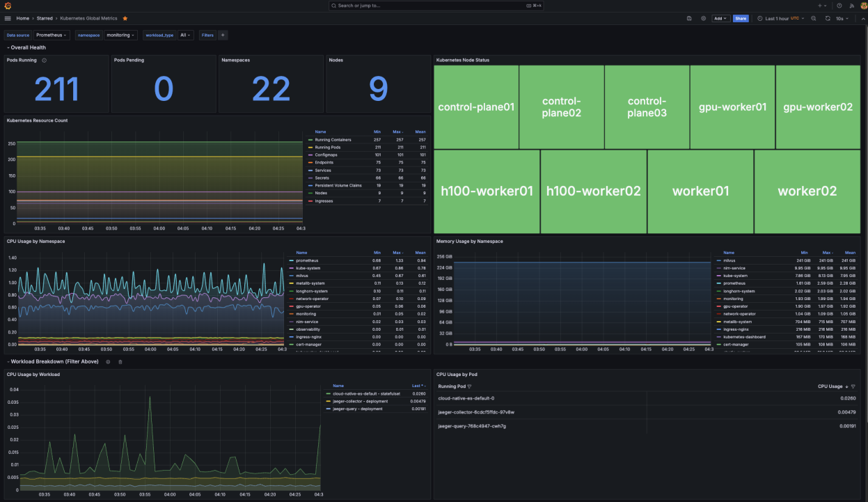Open dashboard settings gear icon
The image size is (868, 502).
[703, 18]
